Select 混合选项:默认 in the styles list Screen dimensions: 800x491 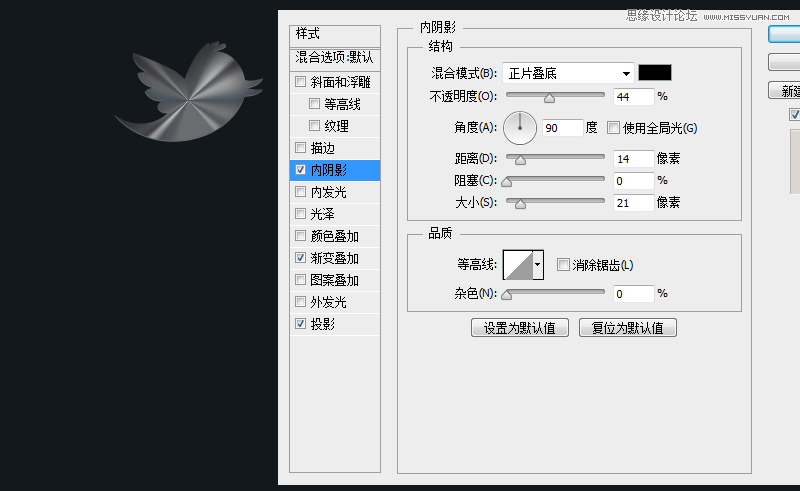[x=335, y=59]
